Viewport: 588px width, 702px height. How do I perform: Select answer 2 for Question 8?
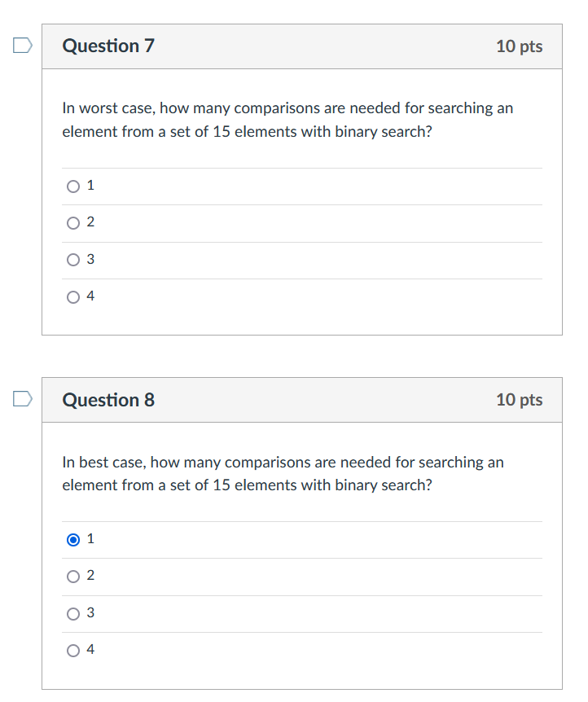pyautogui.click(x=72, y=576)
